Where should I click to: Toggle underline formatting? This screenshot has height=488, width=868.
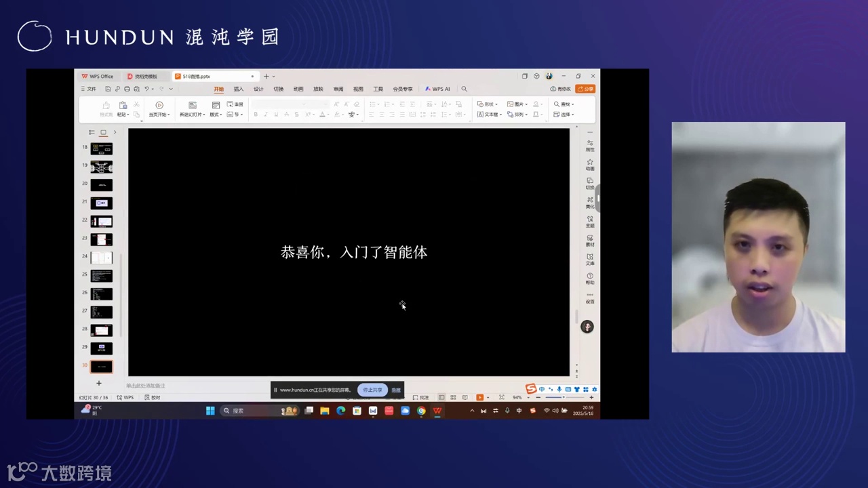pos(276,115)
